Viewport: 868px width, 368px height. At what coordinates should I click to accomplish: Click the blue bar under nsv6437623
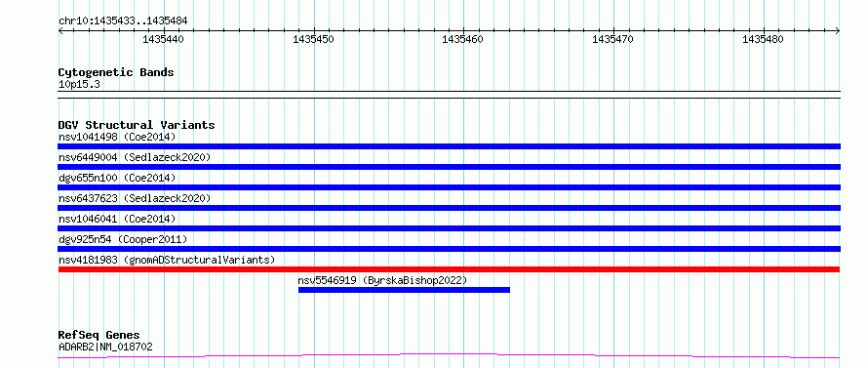(x=449, y=208)
